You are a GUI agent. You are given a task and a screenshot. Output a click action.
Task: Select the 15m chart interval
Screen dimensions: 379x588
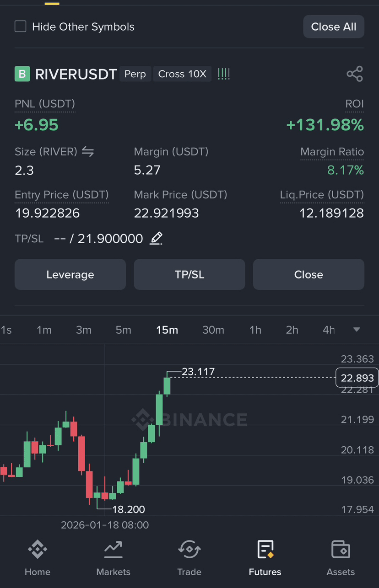coord(167,330)
